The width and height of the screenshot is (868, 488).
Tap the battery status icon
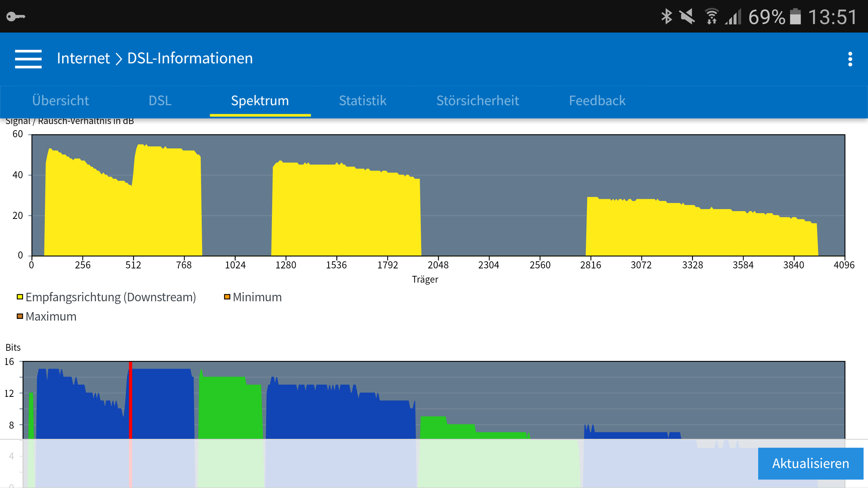(x=795, y=16)
